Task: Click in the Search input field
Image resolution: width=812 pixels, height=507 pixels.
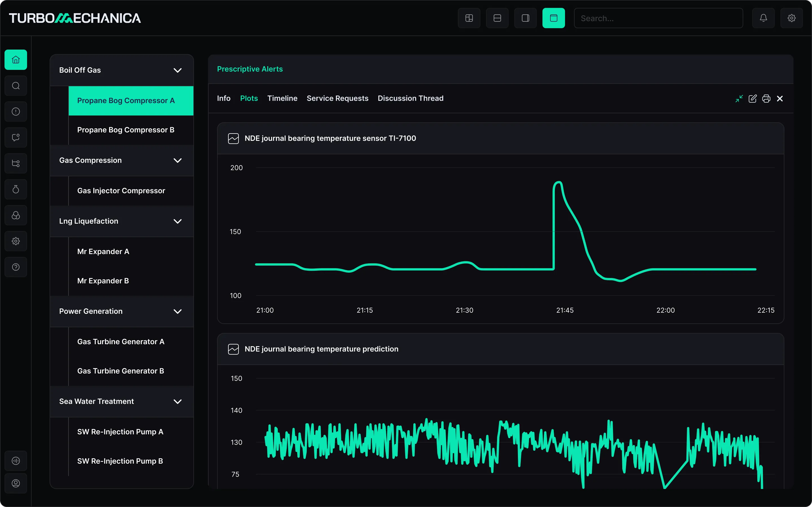Action: point(658,18)
